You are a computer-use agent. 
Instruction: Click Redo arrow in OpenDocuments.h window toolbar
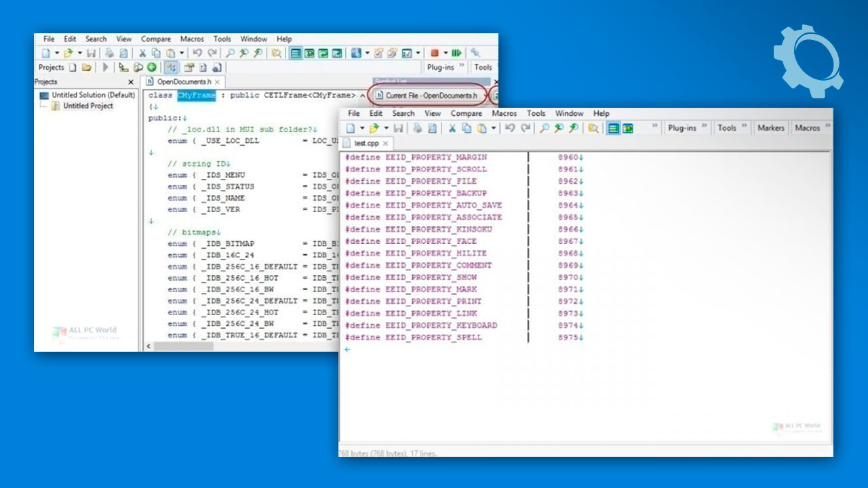[212, 53]
